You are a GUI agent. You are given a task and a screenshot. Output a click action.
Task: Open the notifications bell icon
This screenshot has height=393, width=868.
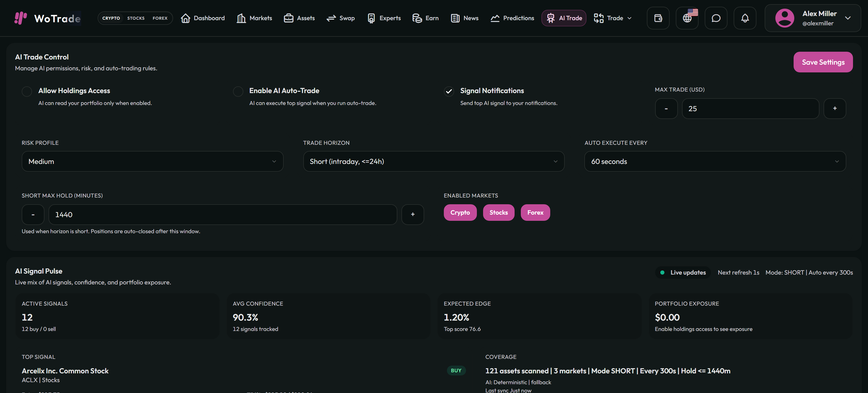click(x=745, y=18)
